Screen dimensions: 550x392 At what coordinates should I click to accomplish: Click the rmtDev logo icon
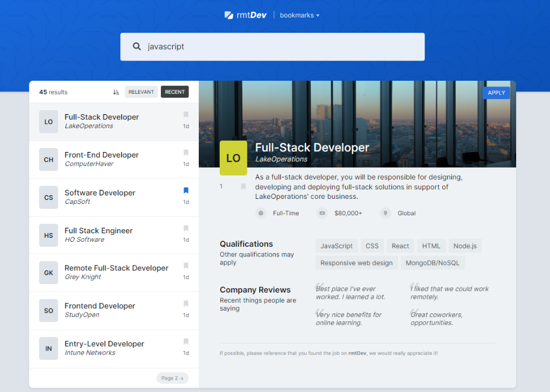coord(229,15)
